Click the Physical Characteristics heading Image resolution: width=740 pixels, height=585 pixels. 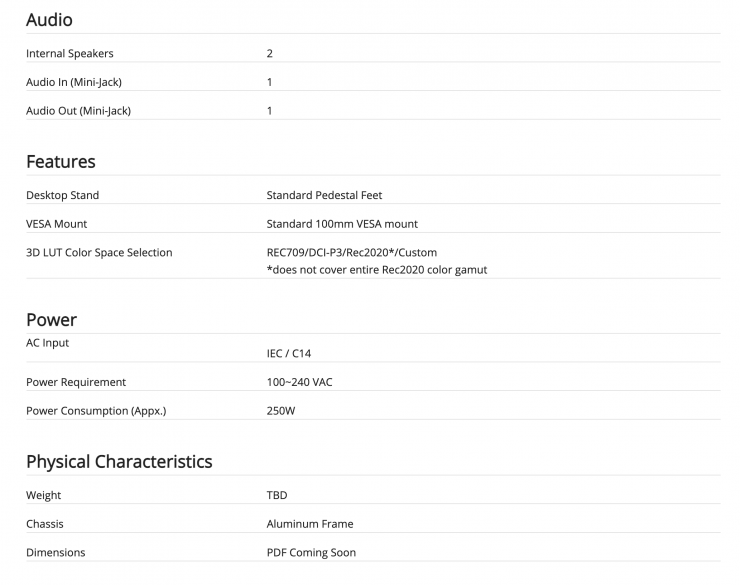click(x=119, y=462)
